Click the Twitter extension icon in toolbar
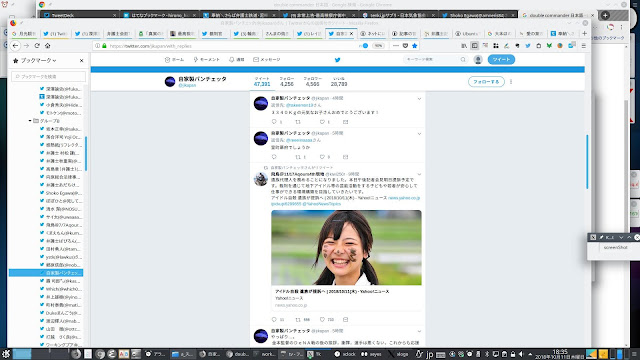 point(528,46)
